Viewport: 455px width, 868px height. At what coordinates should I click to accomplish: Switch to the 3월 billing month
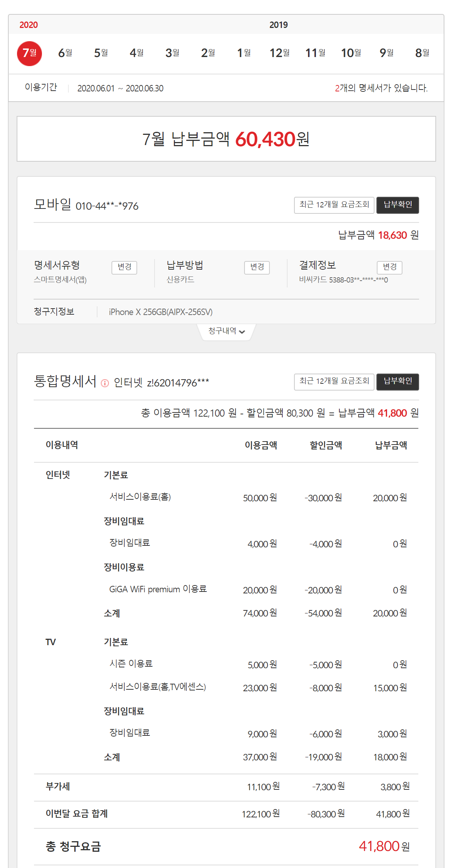click(x=172, y=53)
